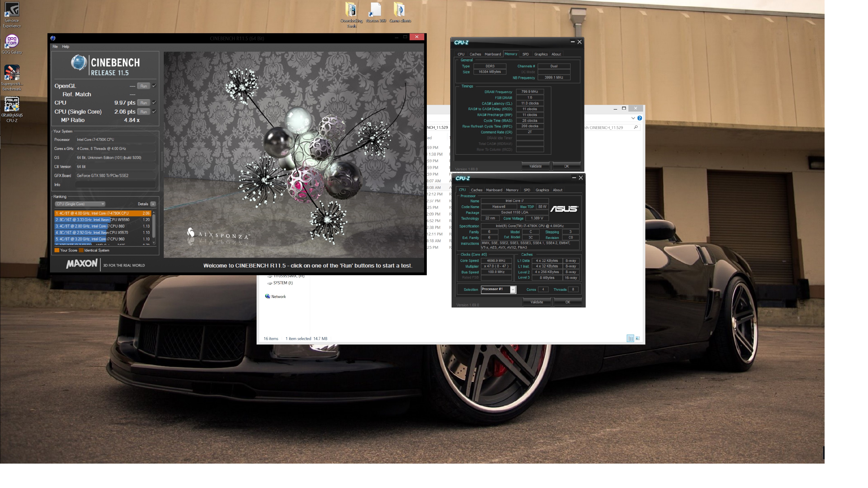Click Validate in the upper CPU-Z window
The width and height of the screenshot is (868, 488).
[x=535, y=166]
